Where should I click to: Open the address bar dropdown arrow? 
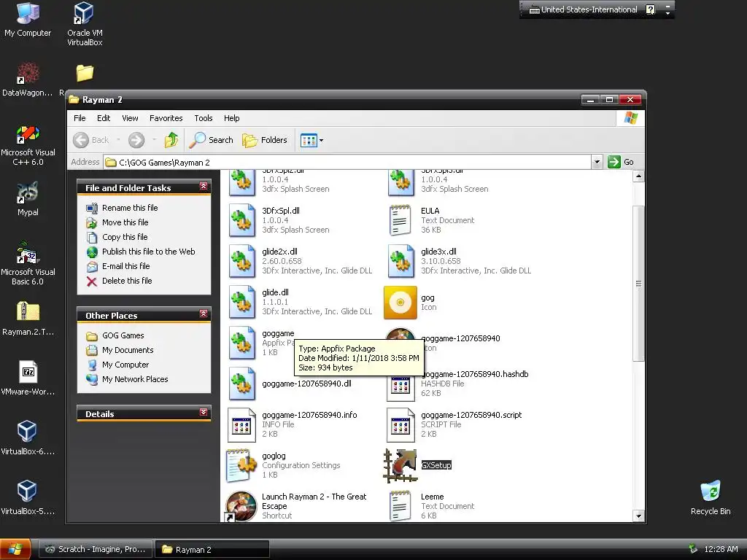597,163
